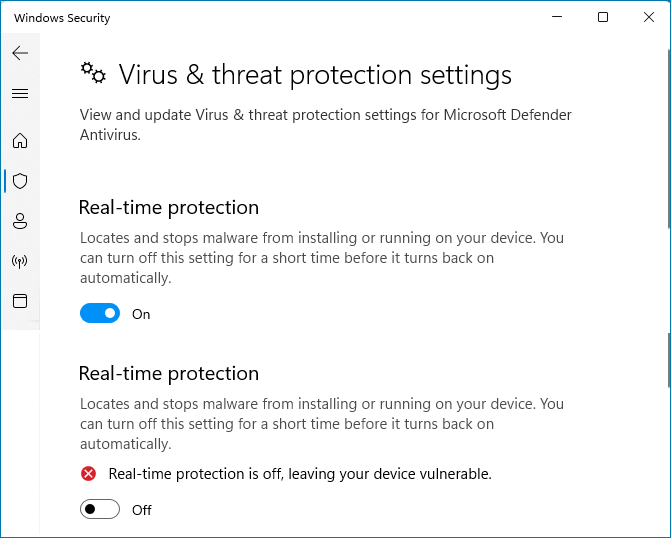Open Account protection from the sidebar
Screen dimensions: 671x538
tap(20, 221)
